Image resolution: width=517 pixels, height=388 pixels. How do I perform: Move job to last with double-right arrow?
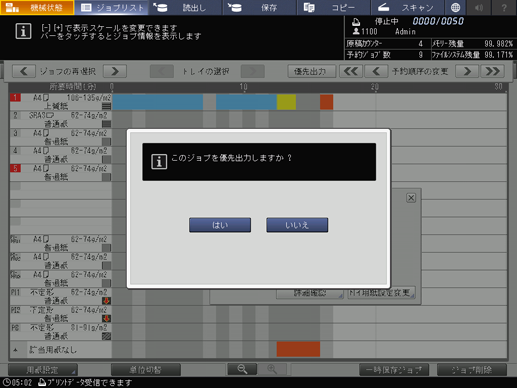point(492,71)
